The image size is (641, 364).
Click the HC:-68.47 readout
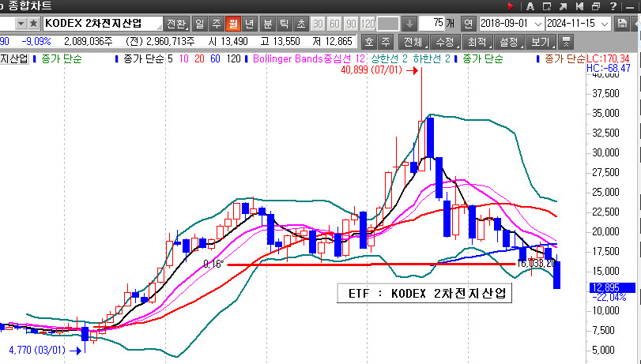609,68
